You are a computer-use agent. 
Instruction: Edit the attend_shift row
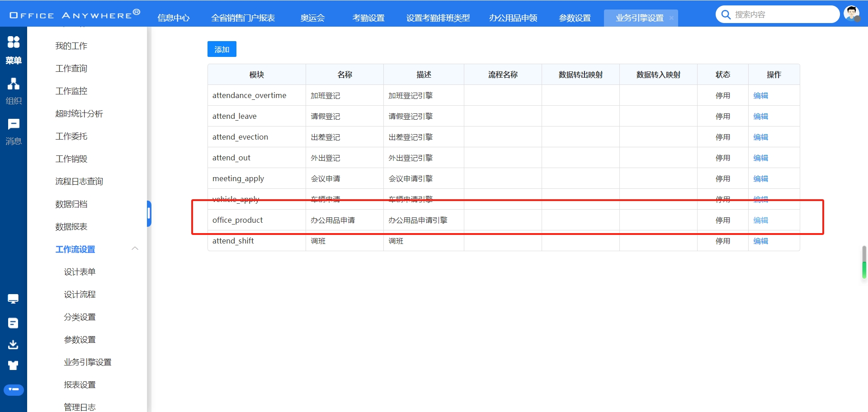pos(761,241)
